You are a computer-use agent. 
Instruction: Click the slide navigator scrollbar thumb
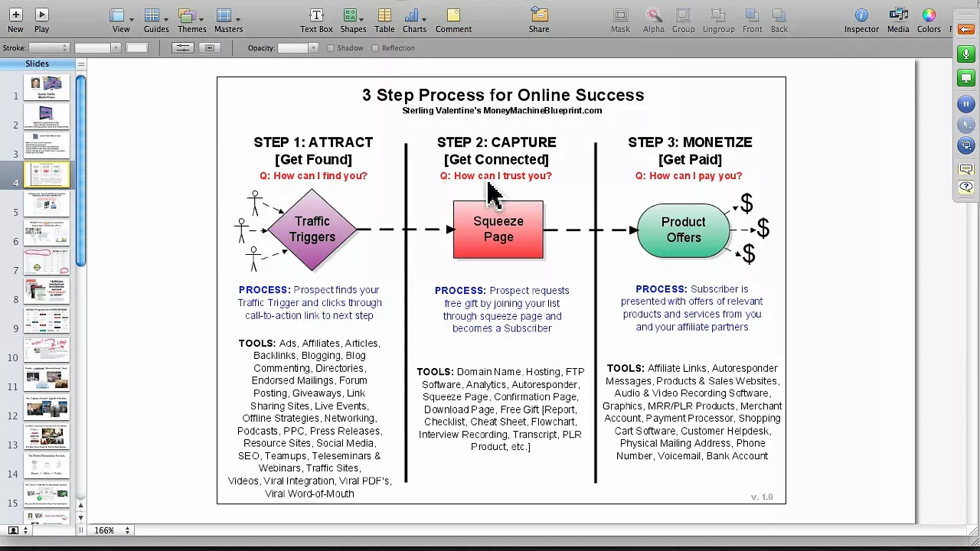tap(81, 170)
